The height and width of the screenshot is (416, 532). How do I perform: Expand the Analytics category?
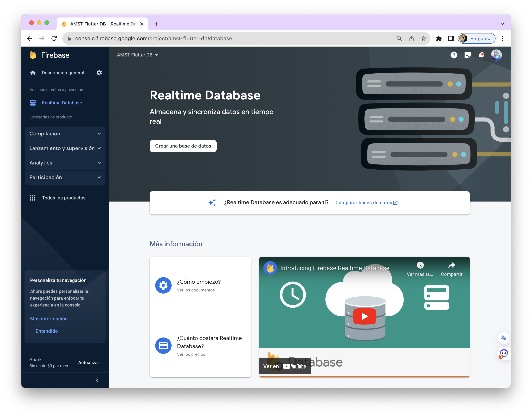tap(65, 163)
